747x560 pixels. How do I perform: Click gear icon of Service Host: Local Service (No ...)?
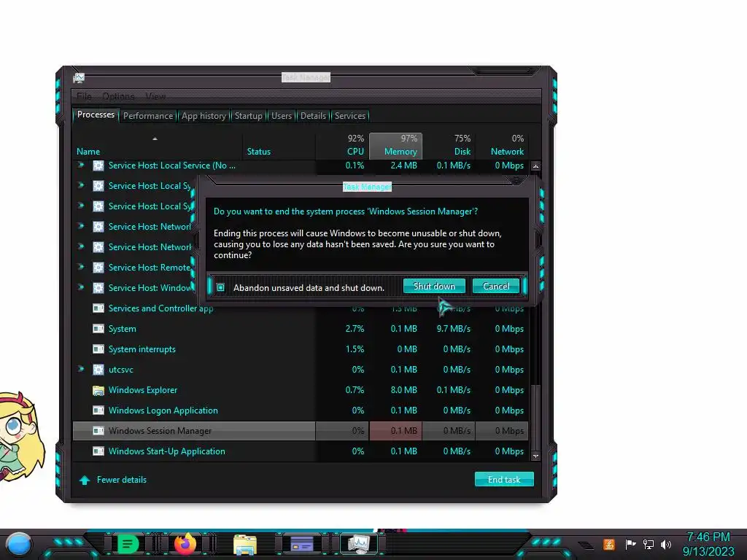[x=98, y=166]
